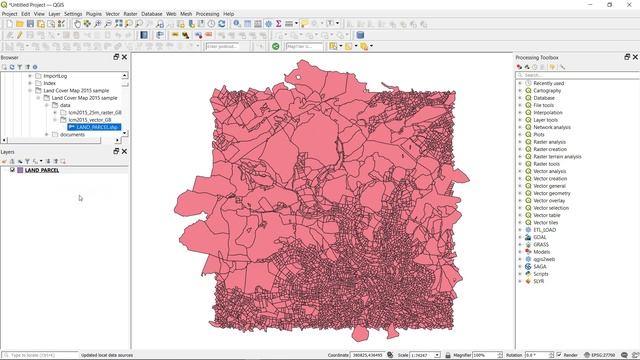Open the Scale dropdown
Image resolution: width=640 pixels, height=360 pixels.
click(437, 355)
